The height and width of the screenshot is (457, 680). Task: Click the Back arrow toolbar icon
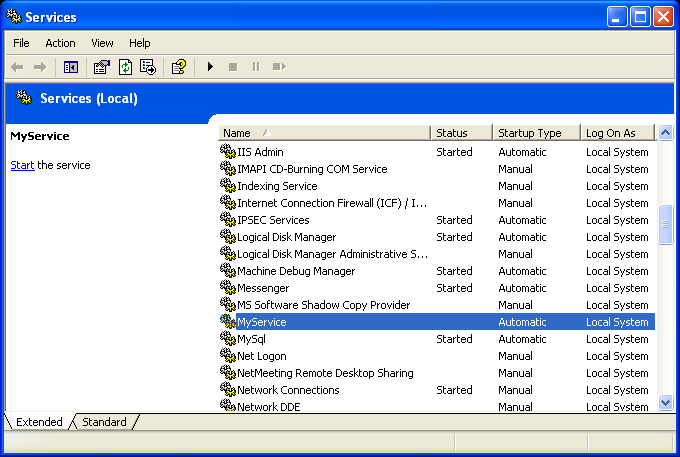[x=17, y=67]
